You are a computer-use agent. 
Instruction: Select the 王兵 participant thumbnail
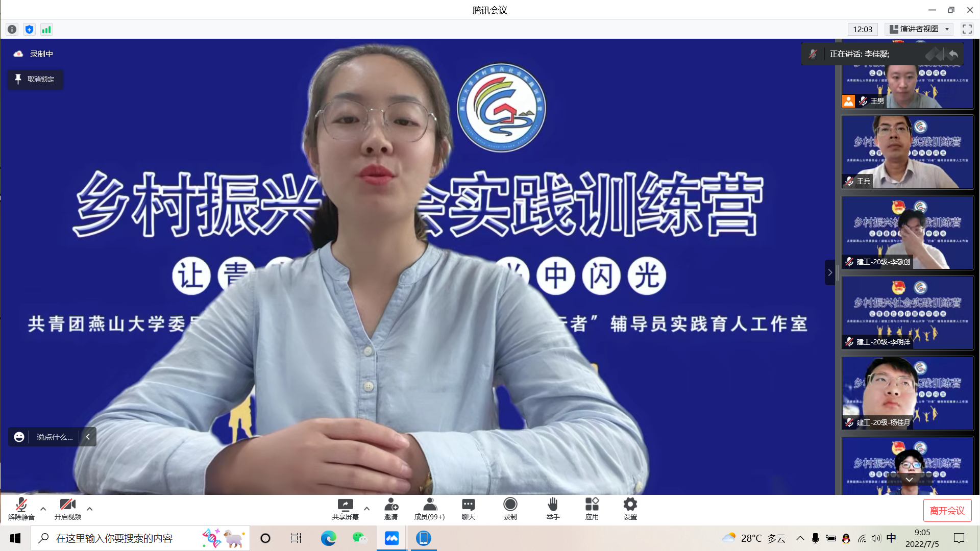tap(908, 152)
